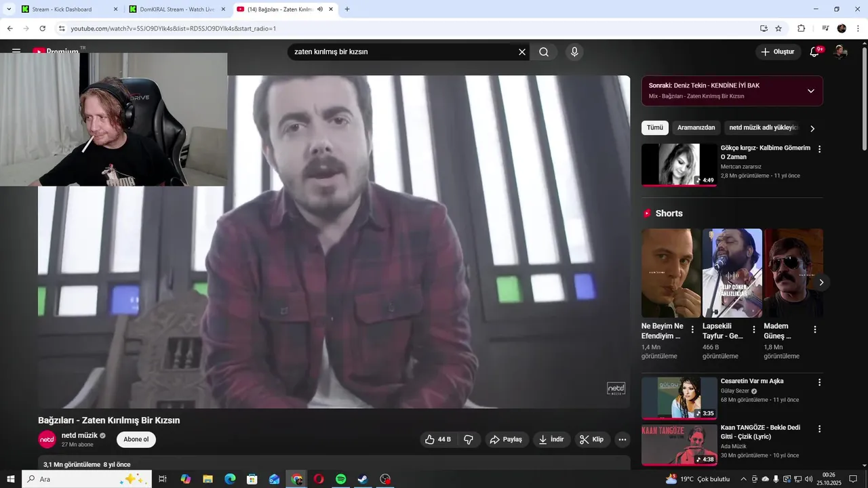Open Gökçe kırgız video thumbnail
The image size is (868, 488).
tap(679, 165)
